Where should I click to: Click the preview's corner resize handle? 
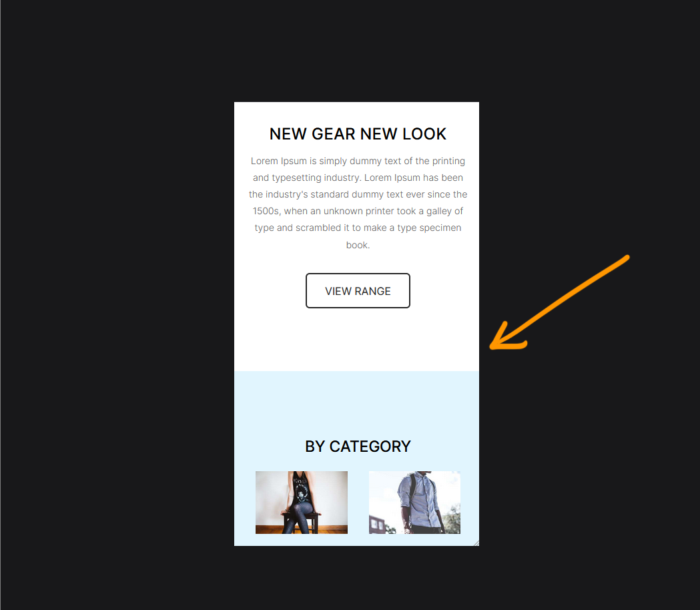476,543
